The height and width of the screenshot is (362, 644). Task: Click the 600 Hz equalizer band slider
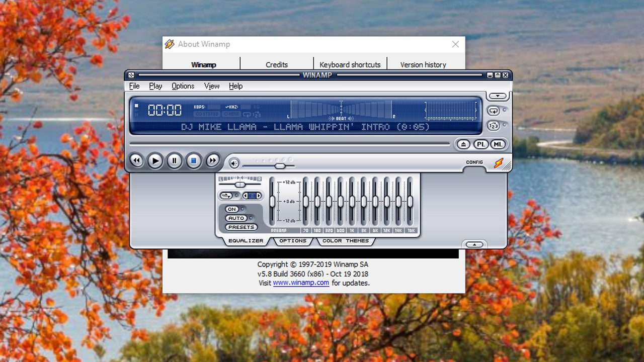341,202
